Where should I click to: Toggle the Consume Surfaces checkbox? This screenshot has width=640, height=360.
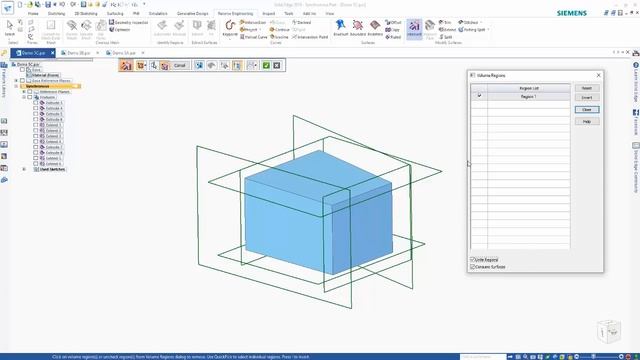click(473, 267)
